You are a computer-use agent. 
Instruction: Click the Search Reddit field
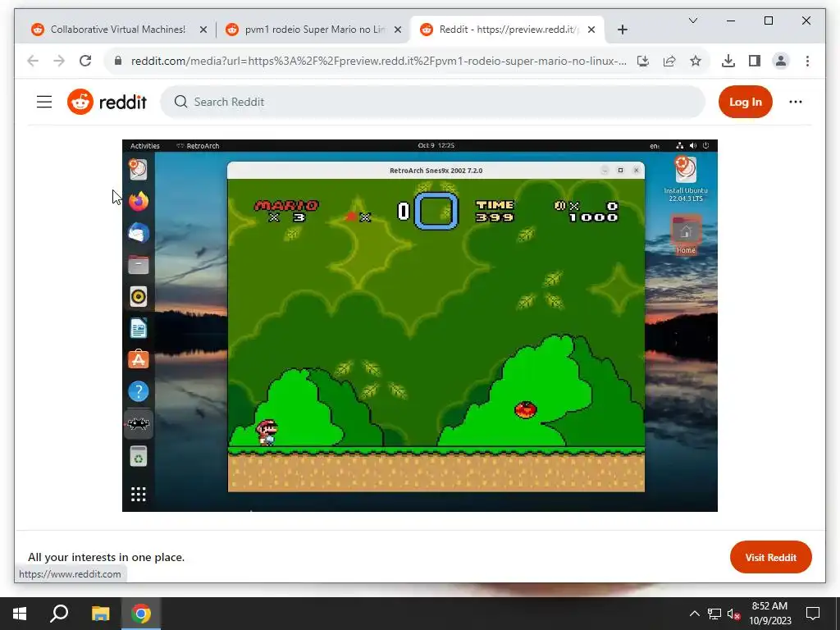click(433, 102)
